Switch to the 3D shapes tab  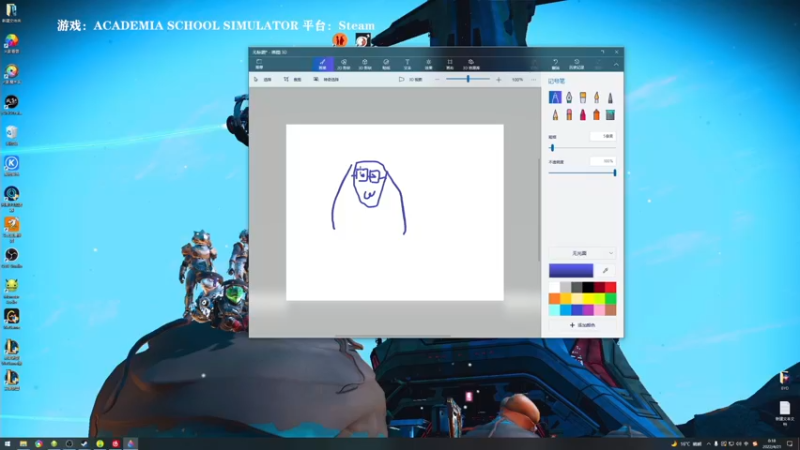click(x=365, y=64)
